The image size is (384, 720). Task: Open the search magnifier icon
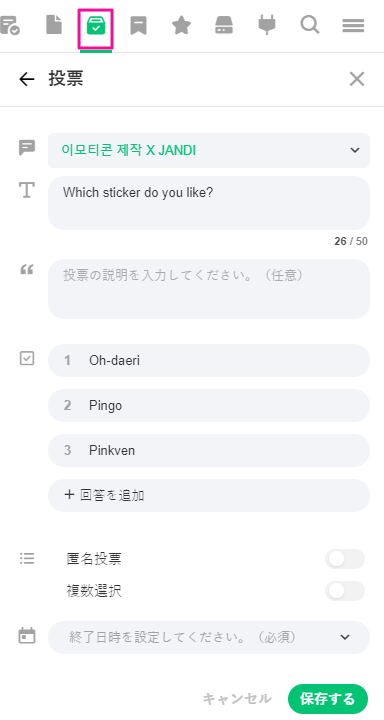[310, 25]
